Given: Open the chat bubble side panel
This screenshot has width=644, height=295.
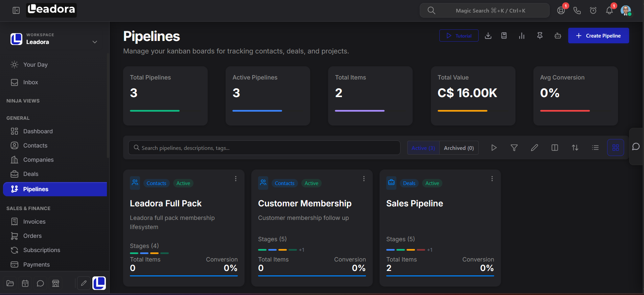Looking at the screenshot, I should 636,146.
